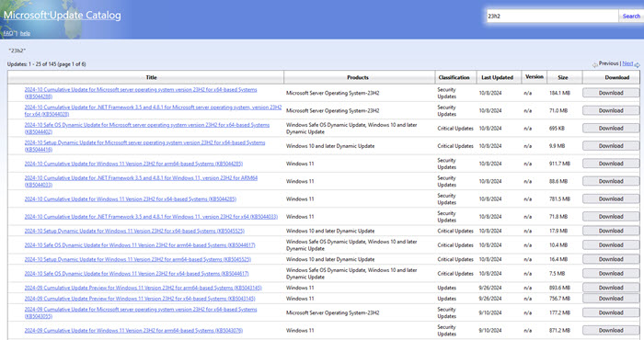Open 2024-09 Cumulative Update Preview x64 link

pyautogui.click(x=140, y=298)
